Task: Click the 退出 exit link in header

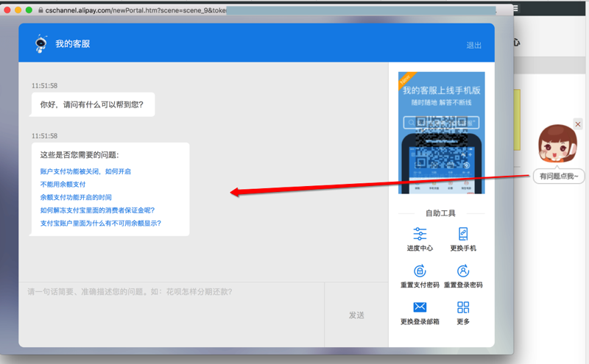Action: pyautogui.click(x=474, y=46)
